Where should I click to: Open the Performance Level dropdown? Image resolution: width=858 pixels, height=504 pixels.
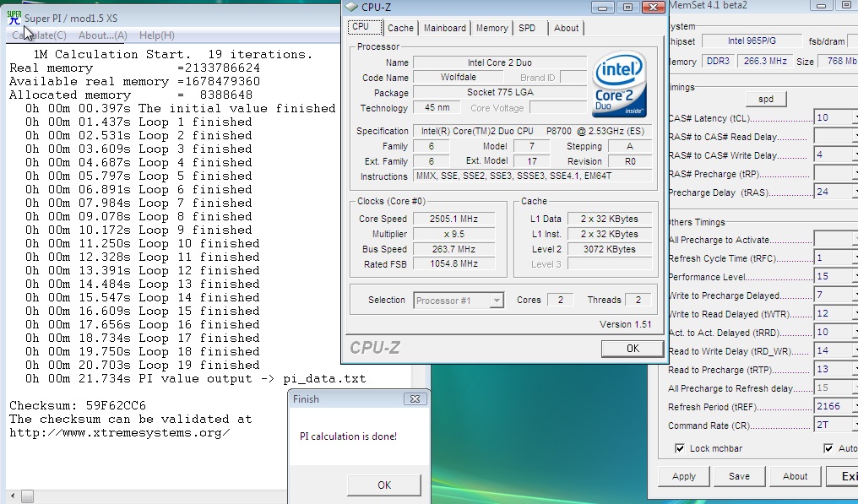855,277
